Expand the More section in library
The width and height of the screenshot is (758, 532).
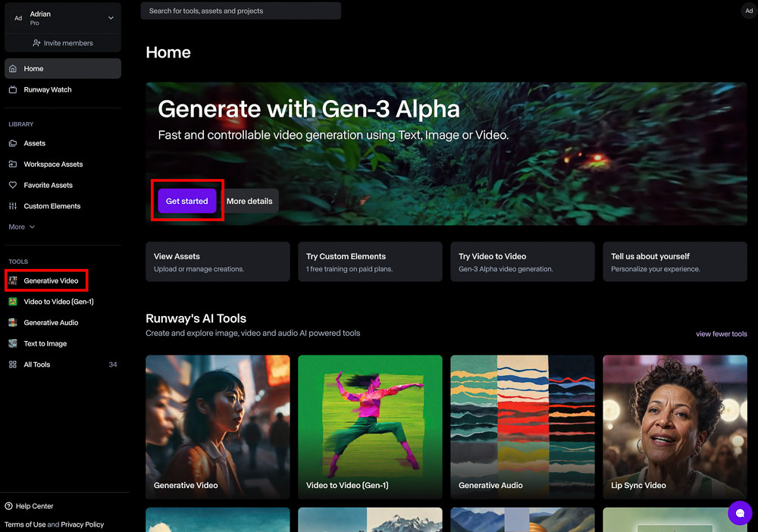22,227
